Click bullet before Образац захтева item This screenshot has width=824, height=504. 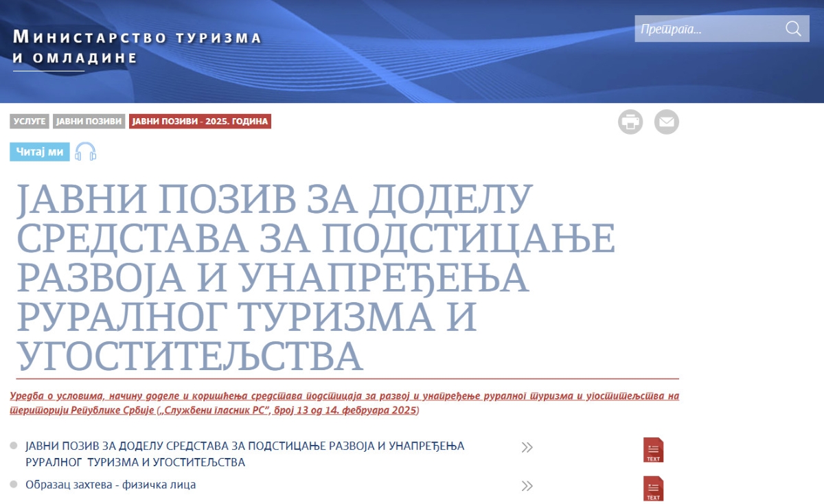14,485
